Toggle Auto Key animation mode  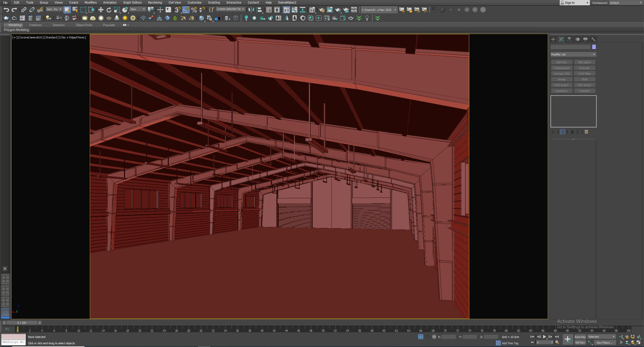(x=580, y=337)
